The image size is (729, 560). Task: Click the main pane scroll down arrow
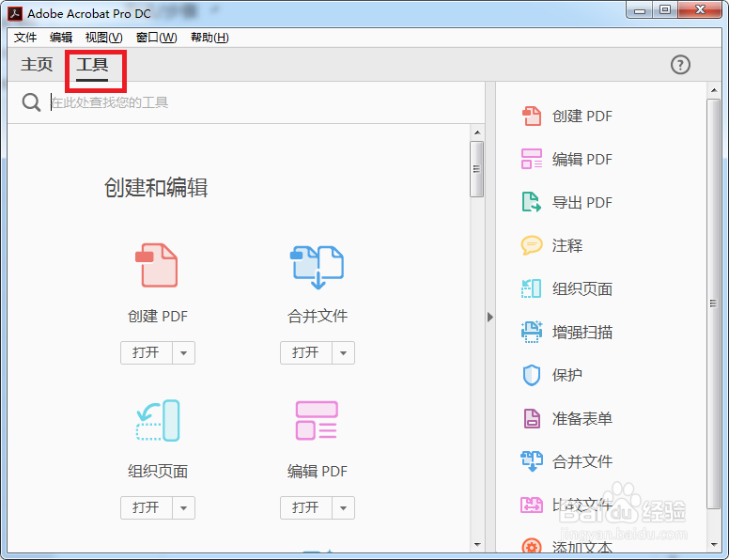tap(477, 545)
